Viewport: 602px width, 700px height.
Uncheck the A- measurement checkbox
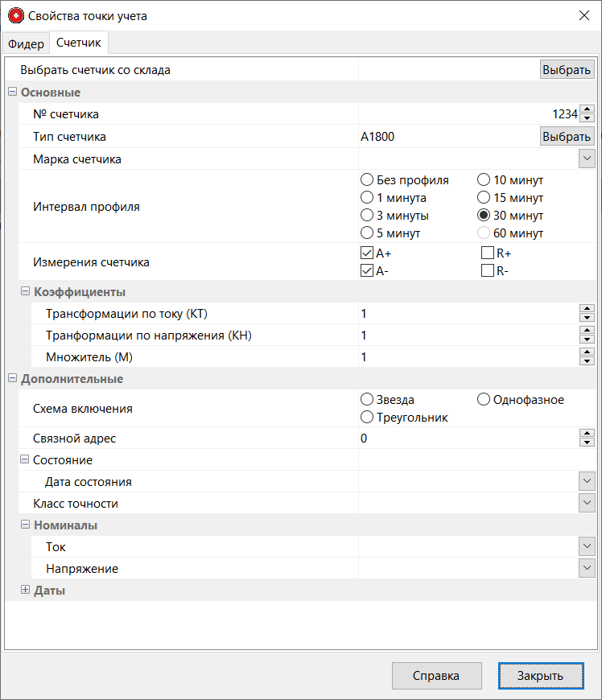tap(367, 271)
